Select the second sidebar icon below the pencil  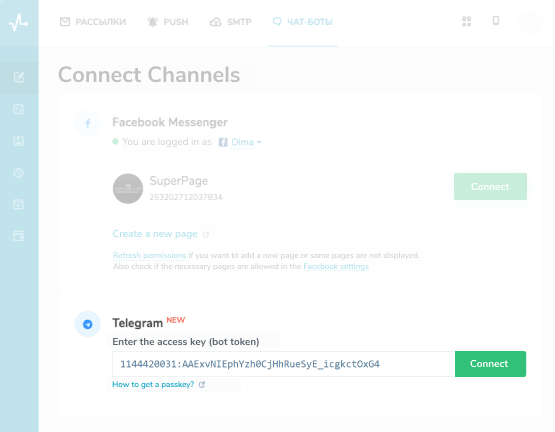coord(18,109)
